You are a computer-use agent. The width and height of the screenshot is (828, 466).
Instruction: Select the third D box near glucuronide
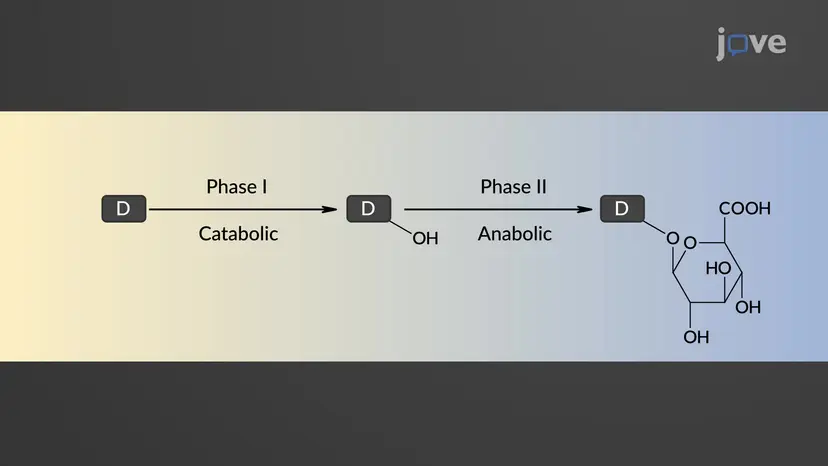coord(622,209)
